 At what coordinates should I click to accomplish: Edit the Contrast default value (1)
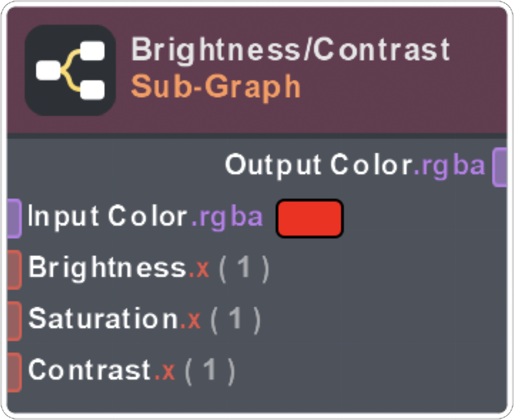[x=210, y=371]
